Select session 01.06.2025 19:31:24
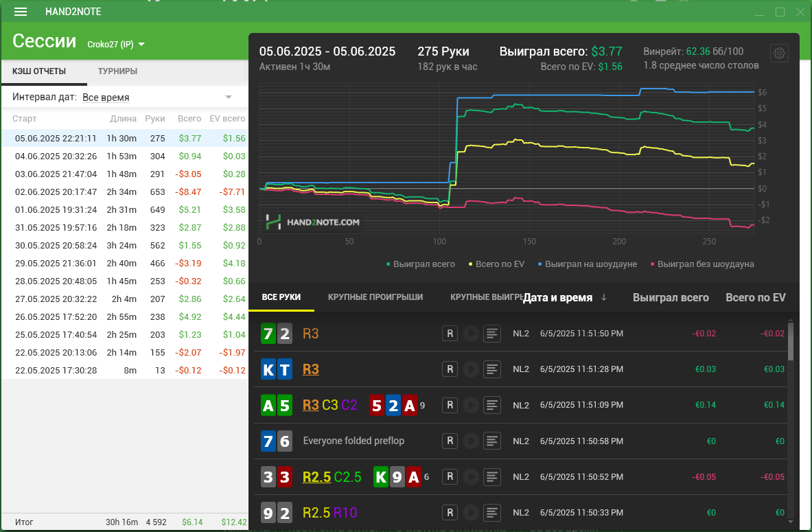This screenshot has width=812, height=532. click(125, 210)
